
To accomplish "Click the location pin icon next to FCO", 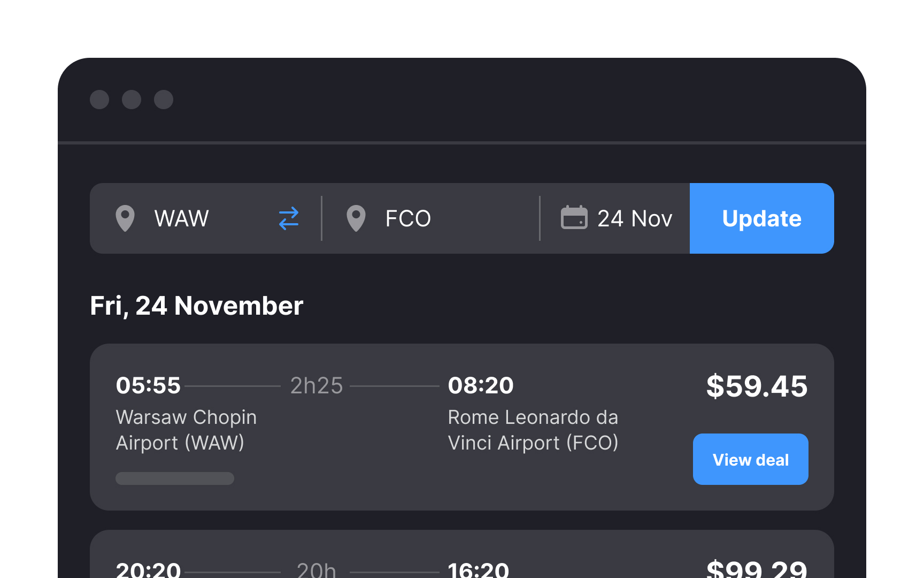I will (x=356, y=218).
